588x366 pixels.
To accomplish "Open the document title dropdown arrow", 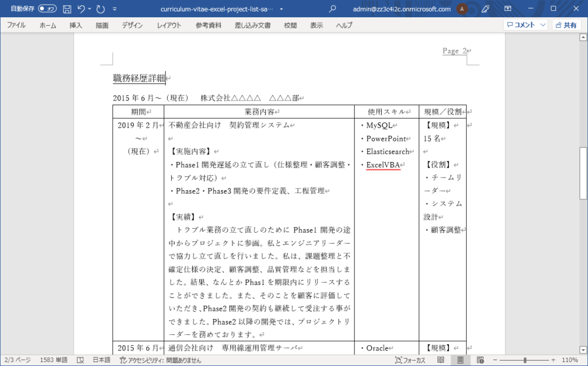I will tap(281, 9).
